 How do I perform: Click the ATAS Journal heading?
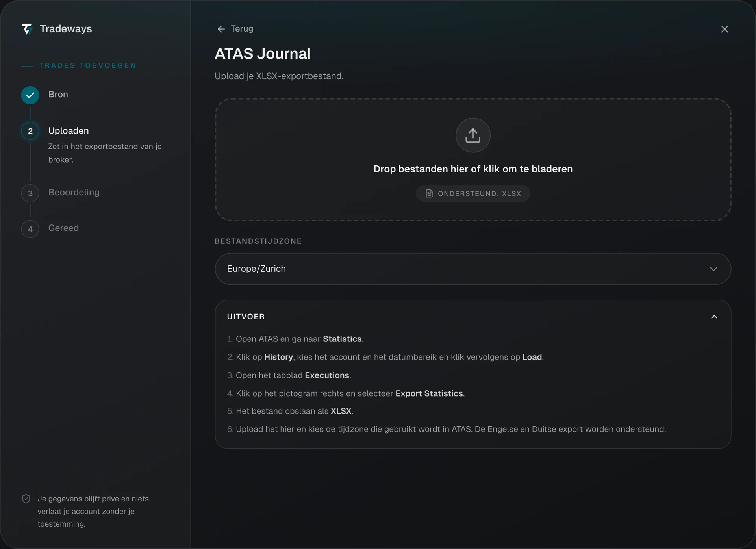[263, 54]
